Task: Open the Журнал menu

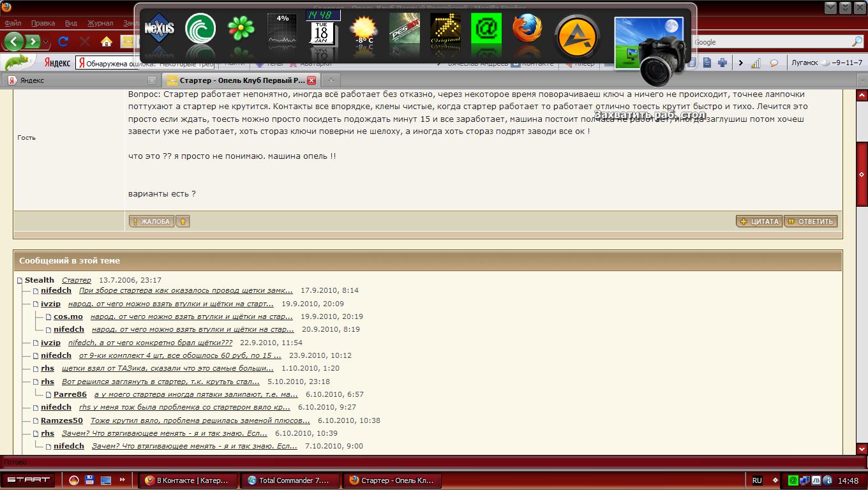Action: [100, 23]
